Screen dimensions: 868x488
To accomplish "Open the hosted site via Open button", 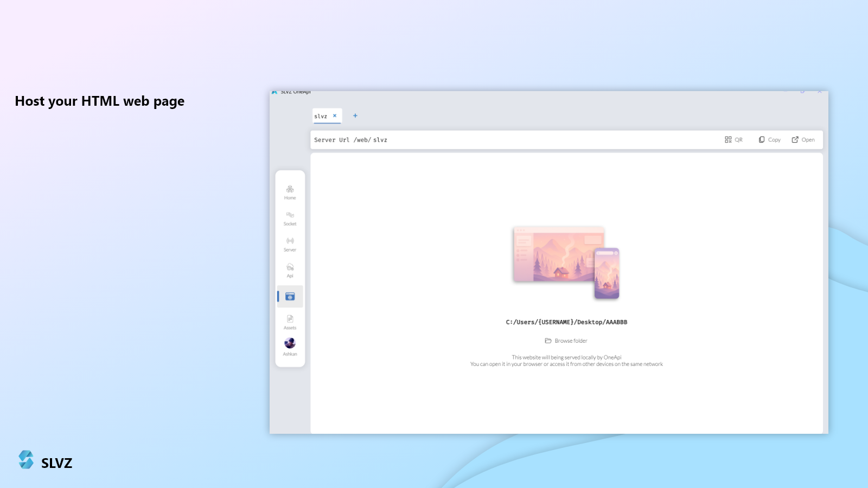I will (x=803, y=140).
